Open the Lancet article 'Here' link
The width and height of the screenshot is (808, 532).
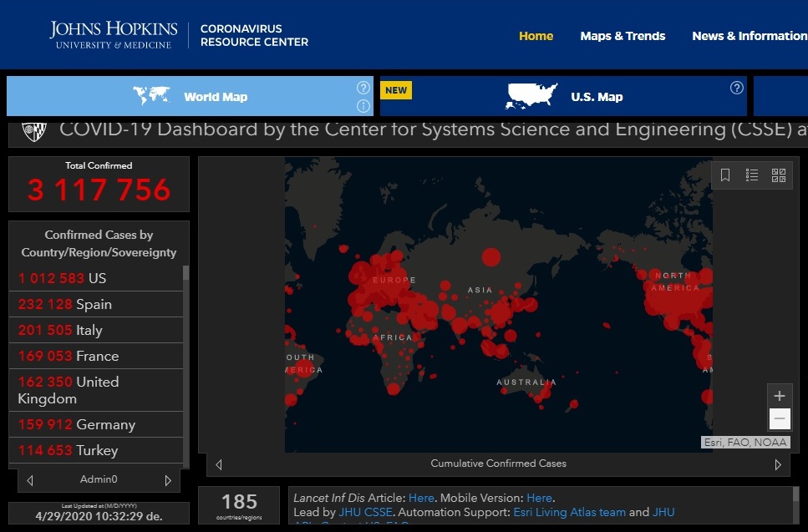point(421,498)
